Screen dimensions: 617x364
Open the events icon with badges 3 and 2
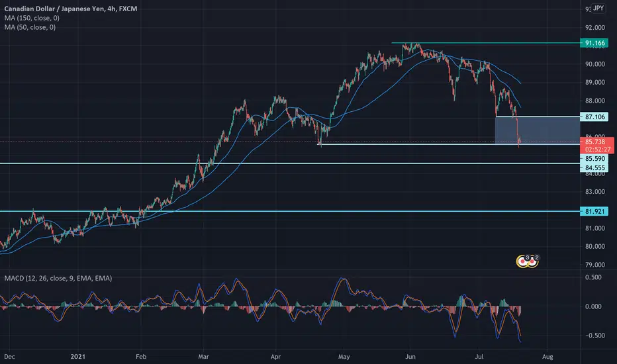527,261
